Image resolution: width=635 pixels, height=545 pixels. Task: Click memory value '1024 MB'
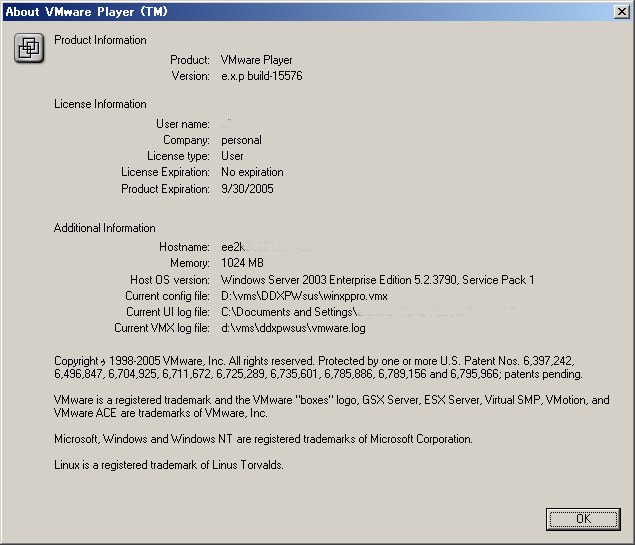point(242,263)
